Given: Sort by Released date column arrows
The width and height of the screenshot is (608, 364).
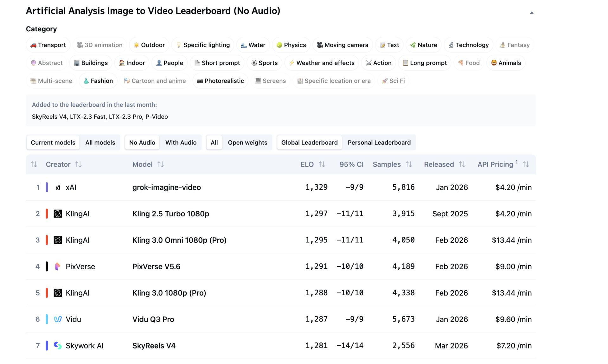Looking at the screenshot, I should (462, 164).
